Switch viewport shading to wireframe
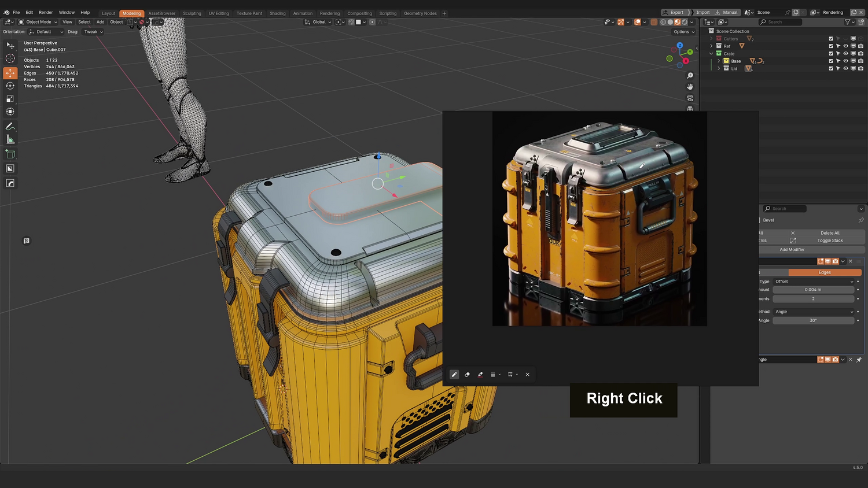 [663, 22]
